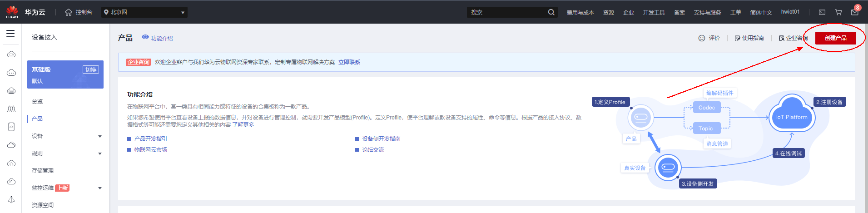Open the hamburger service list menu

point(10,34)
